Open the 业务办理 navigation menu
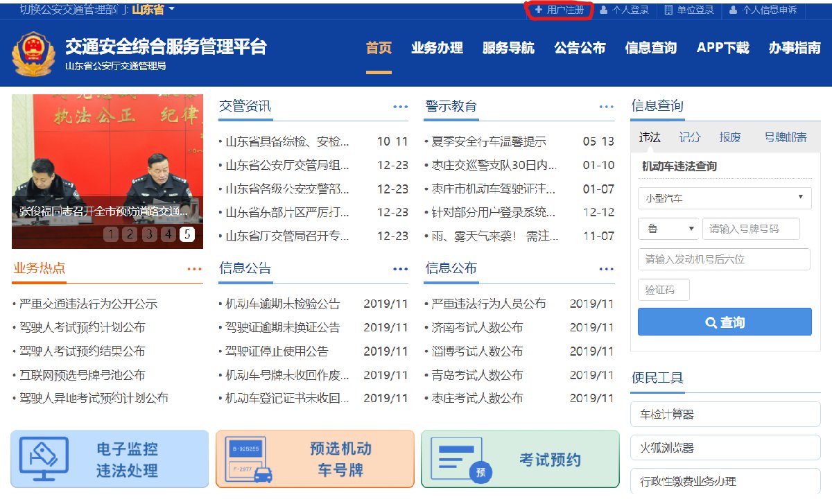Image resolution: width=832 pixels, height=504 pixels. [437, 48]
